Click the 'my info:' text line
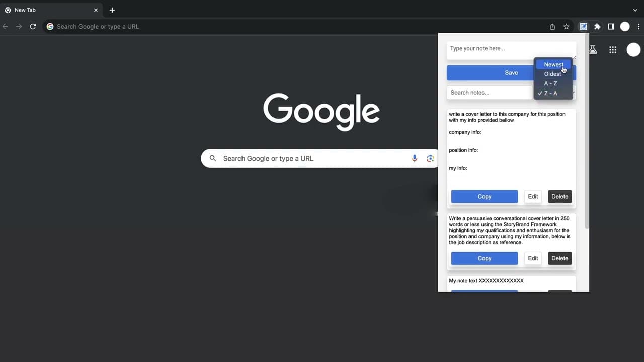 pyautogui.click(x=458, y=168)
